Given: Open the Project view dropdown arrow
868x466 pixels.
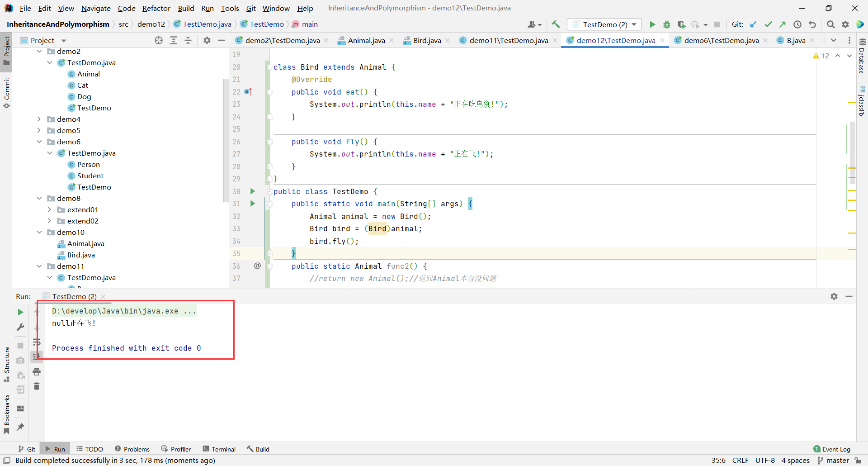Looking at the screenshot, I should click(x=64, y=40).
